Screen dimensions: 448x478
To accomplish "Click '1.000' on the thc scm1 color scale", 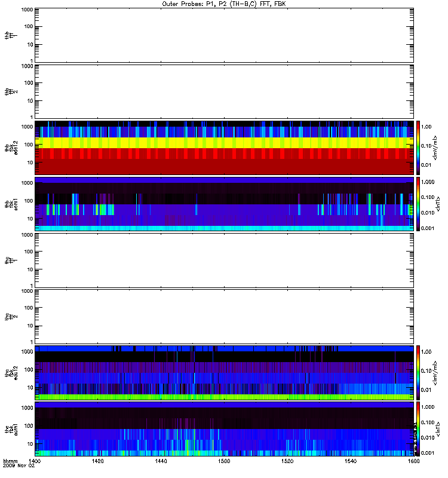I will pos(428,407).
